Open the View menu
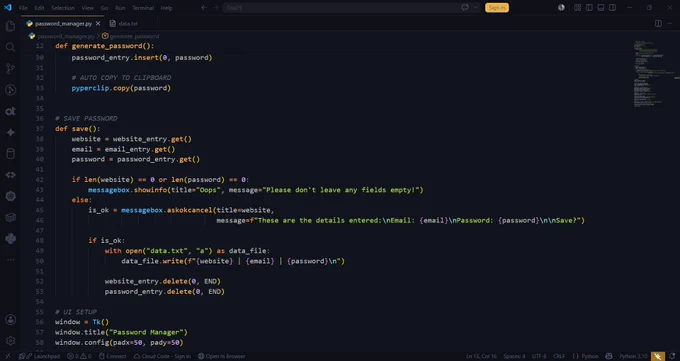Image resolution: width=680 pixels, height=361 pixels. (88, 8)
